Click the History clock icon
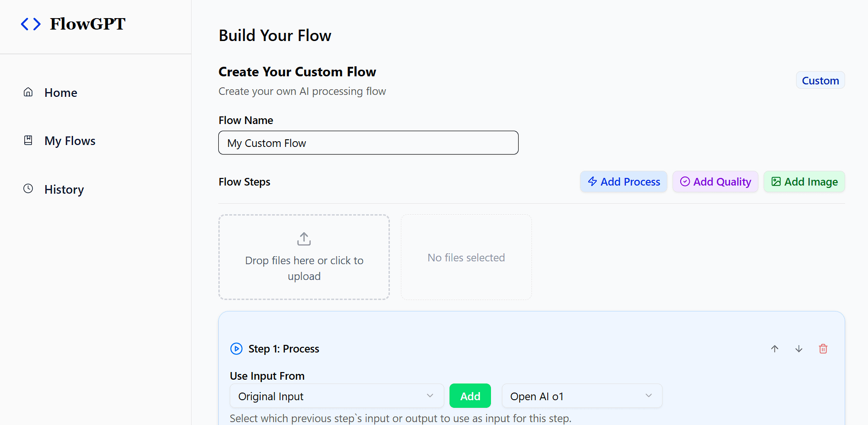Viewport: 868px width, 425px height. coord(28,189)
